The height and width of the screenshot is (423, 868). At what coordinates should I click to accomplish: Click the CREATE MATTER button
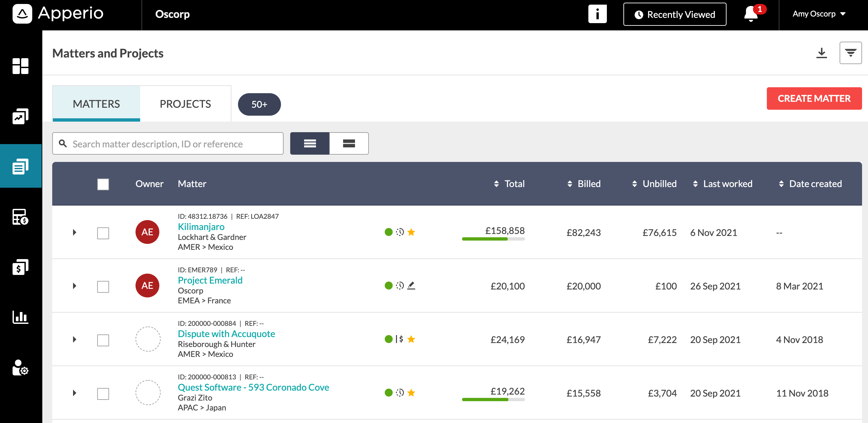pyautogui.click(x=814, y=98)
